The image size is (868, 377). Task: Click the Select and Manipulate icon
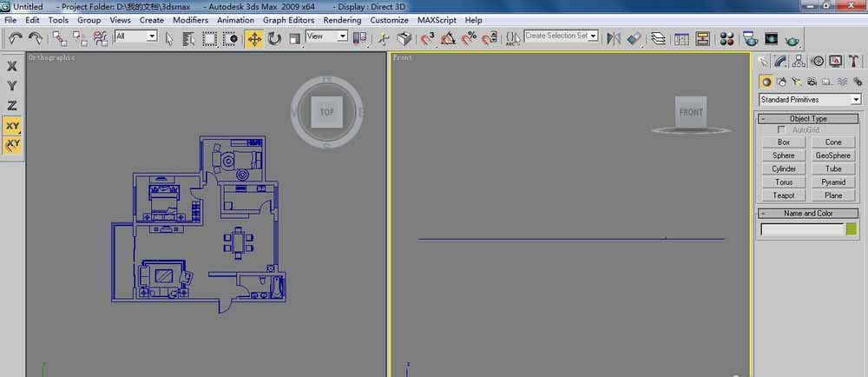(x=384, y=38)
